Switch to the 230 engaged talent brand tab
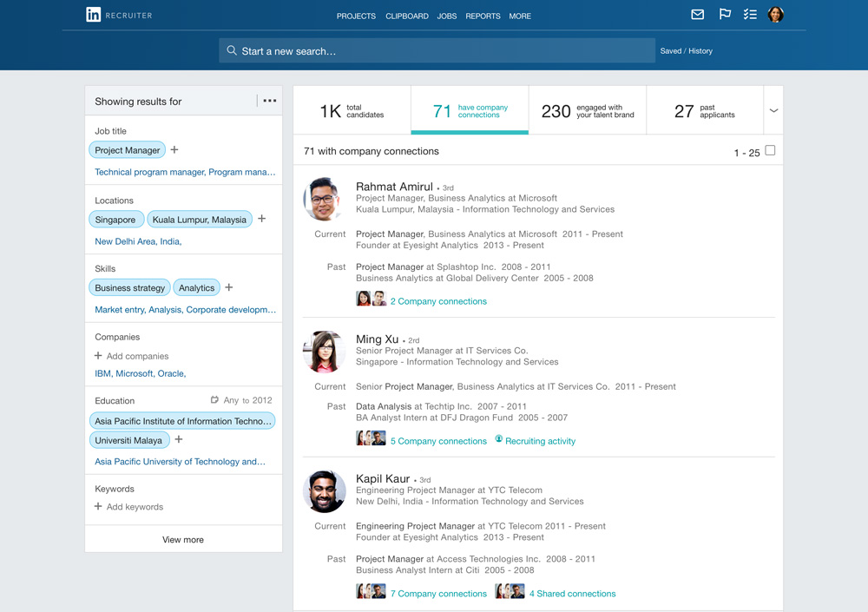This screenshot has width=868, height=612. pos(587,109)
